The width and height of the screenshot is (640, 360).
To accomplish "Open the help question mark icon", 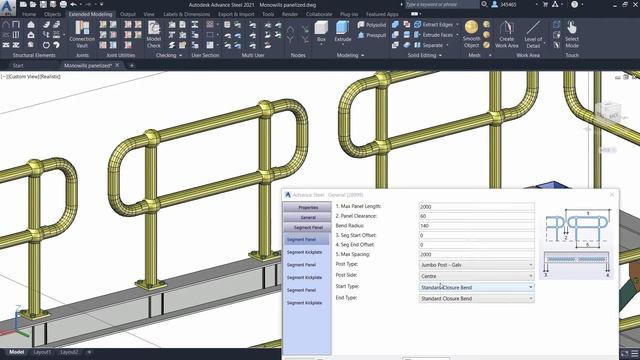I will click(x=574, y=4).
